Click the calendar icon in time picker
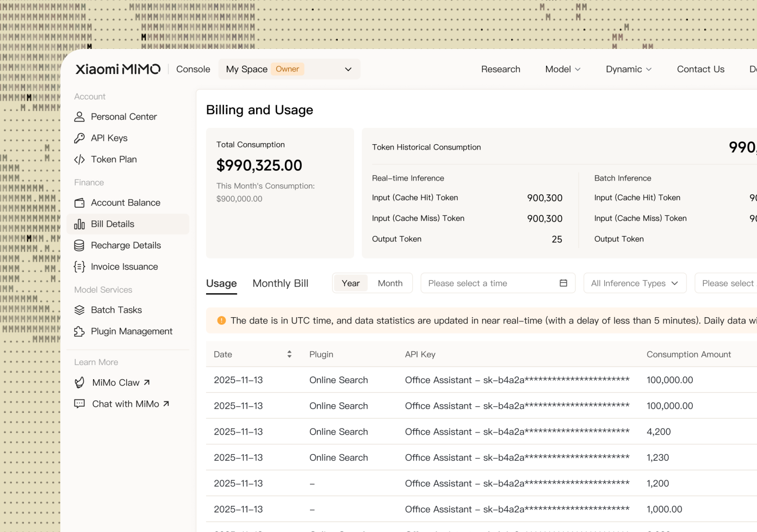 coord(563,283)
